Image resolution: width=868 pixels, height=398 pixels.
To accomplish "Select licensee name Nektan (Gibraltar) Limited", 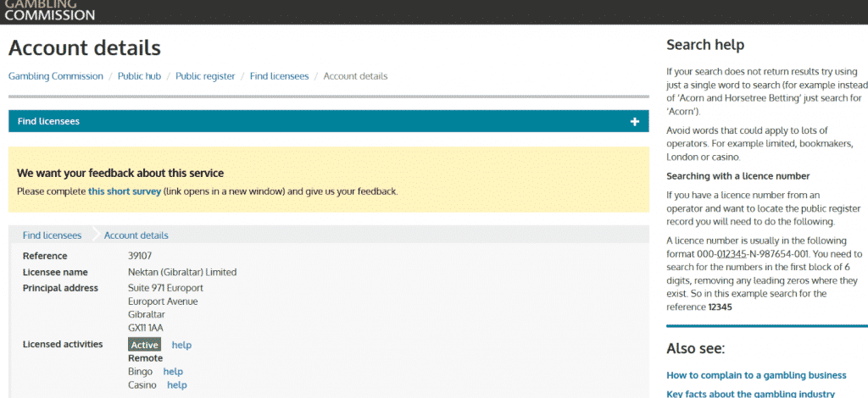I will tap(182, 272).
